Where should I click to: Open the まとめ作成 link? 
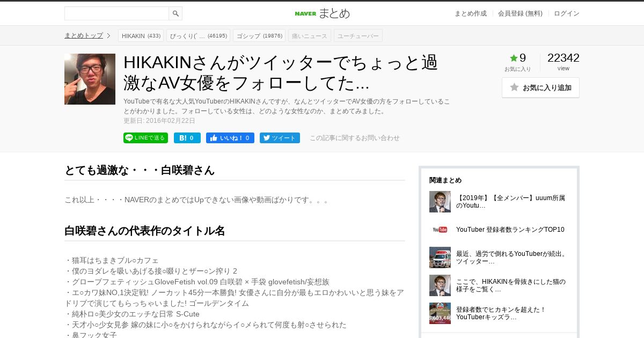471,13
